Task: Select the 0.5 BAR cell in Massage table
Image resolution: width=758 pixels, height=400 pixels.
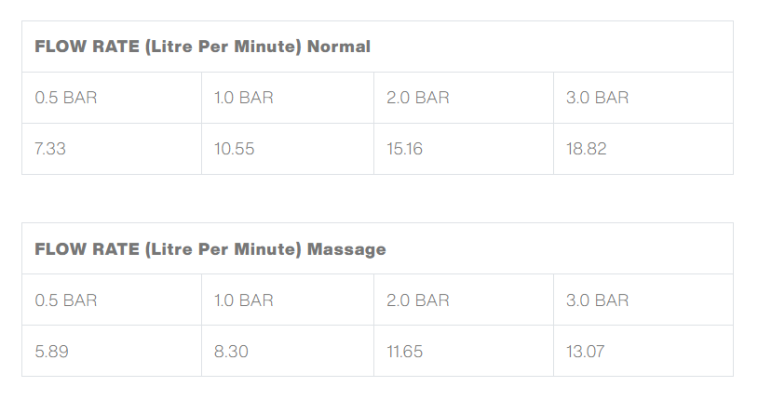Action: click(66, 300)
